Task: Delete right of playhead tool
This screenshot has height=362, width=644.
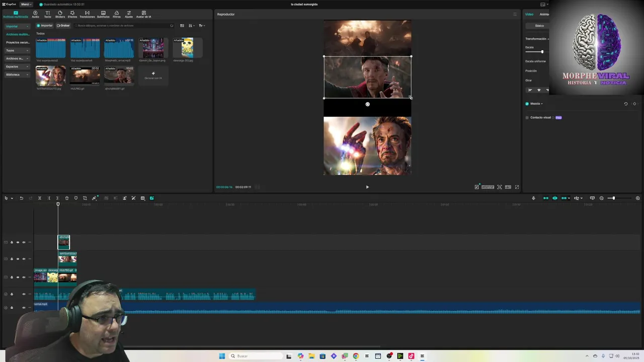Action: pyautogui.click(x=57, y=198)
